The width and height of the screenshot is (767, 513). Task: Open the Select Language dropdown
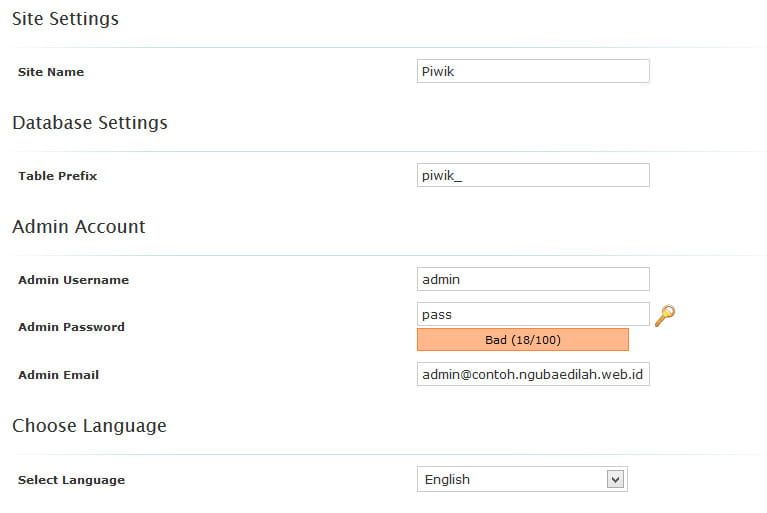click(521, 480)
